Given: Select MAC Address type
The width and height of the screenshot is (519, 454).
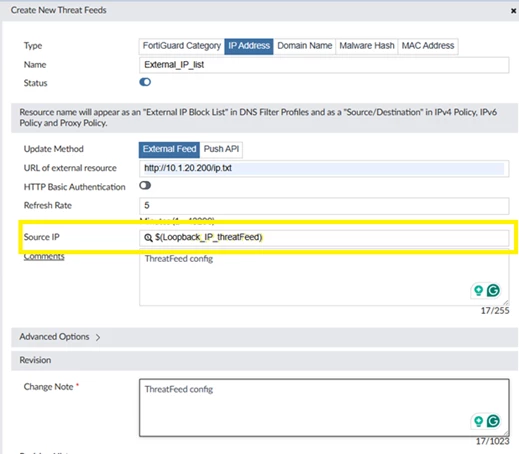Looking at the screenshot, I should tap(428, 46).
